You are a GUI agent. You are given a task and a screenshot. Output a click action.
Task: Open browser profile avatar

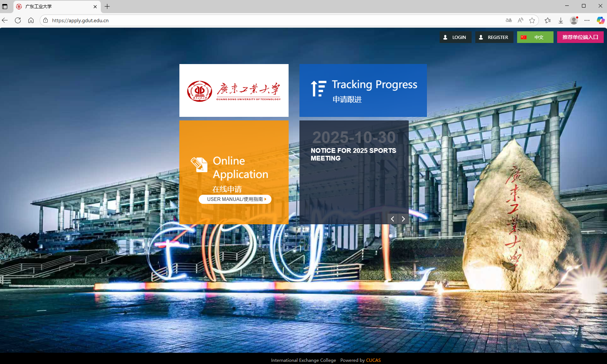click(x=574, y=20)
